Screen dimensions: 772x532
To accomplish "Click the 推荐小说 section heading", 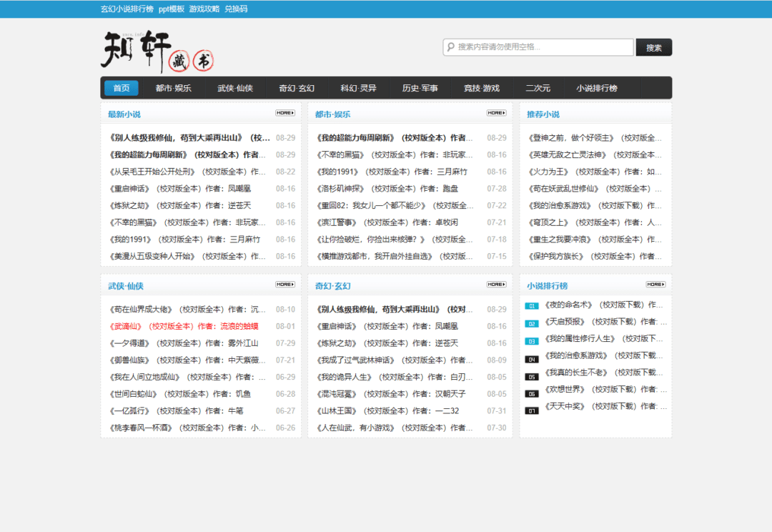I will tap(543, 114).
